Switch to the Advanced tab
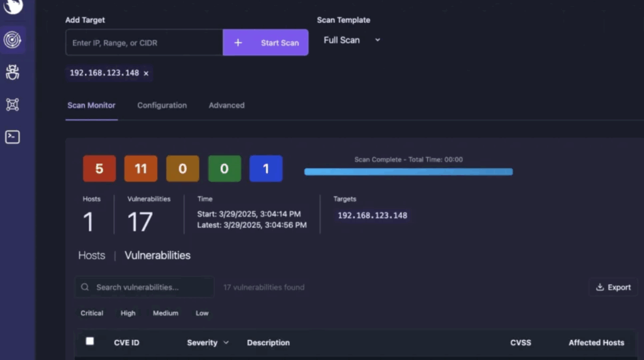This screenshot has height=360, width=644. click(226, 106)
